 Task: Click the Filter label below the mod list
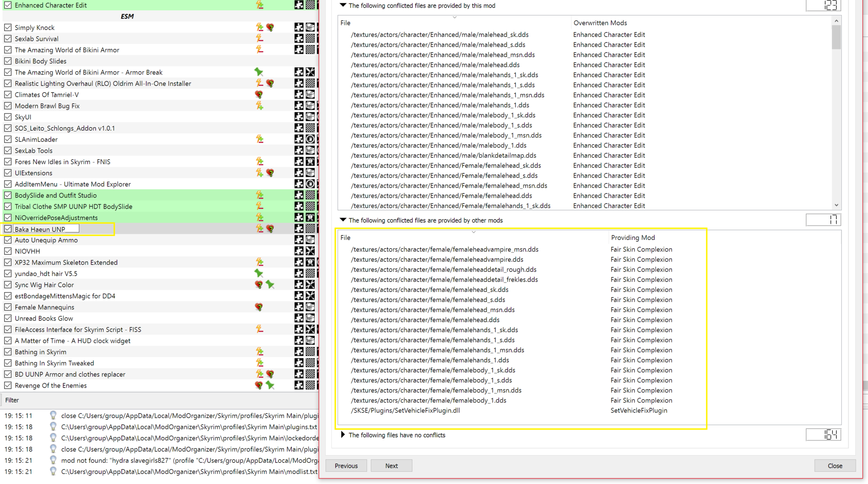click(x=12, y=400)
